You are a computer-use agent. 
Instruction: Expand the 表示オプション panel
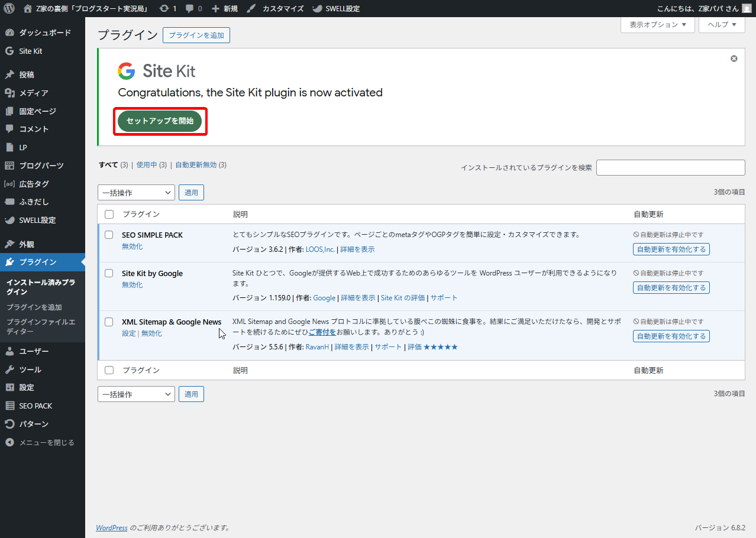click(658, 25)
